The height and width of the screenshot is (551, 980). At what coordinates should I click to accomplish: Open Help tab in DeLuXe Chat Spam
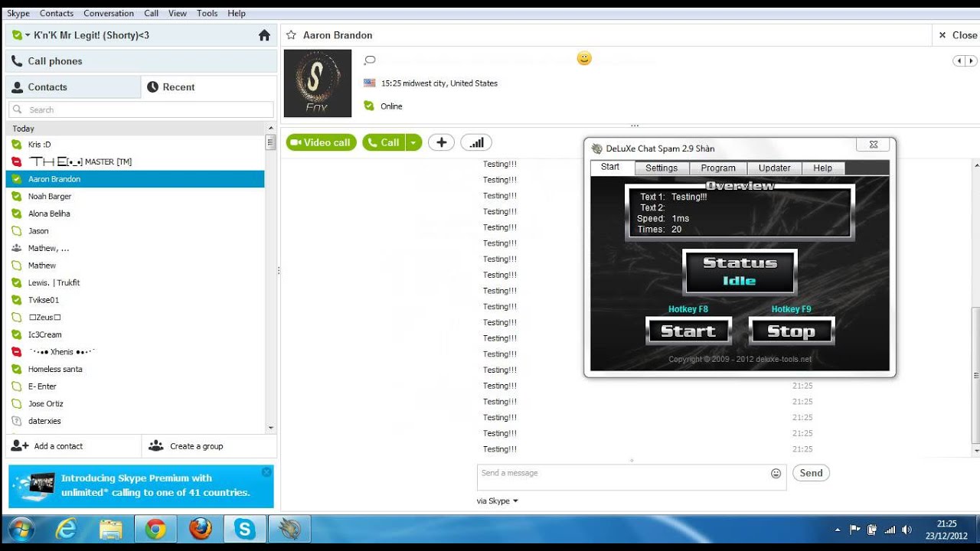click(x=823, y=168)
